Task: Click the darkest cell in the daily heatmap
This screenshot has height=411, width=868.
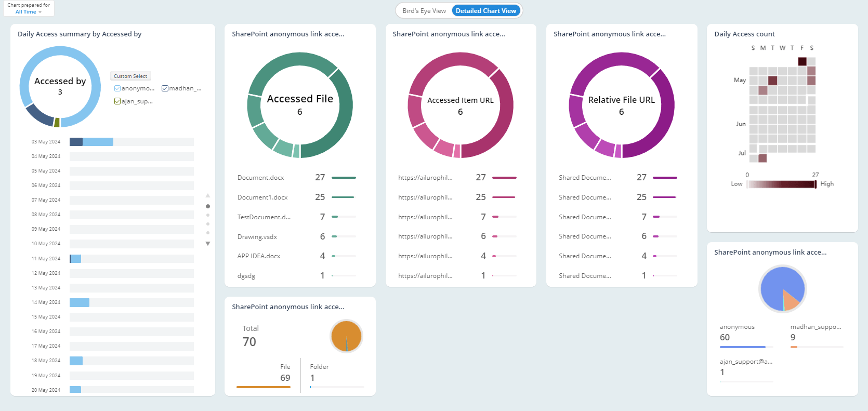Action: [x=802, y=61]
